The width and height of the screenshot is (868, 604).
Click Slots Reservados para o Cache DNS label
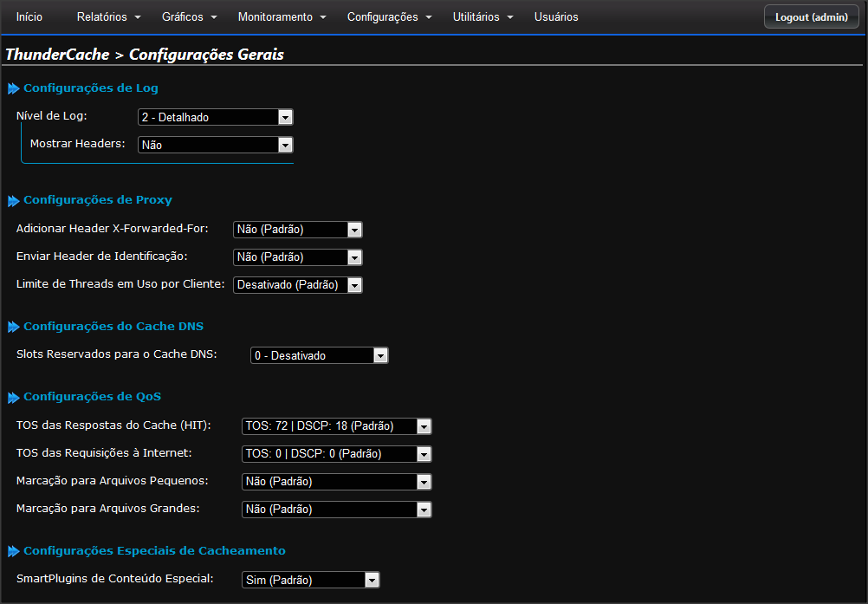click(x=117, y=354)
